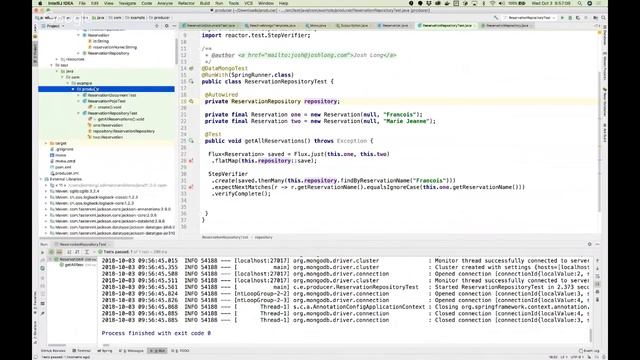Click the Wi-Fi icon in menu bar

click(492, 3)
